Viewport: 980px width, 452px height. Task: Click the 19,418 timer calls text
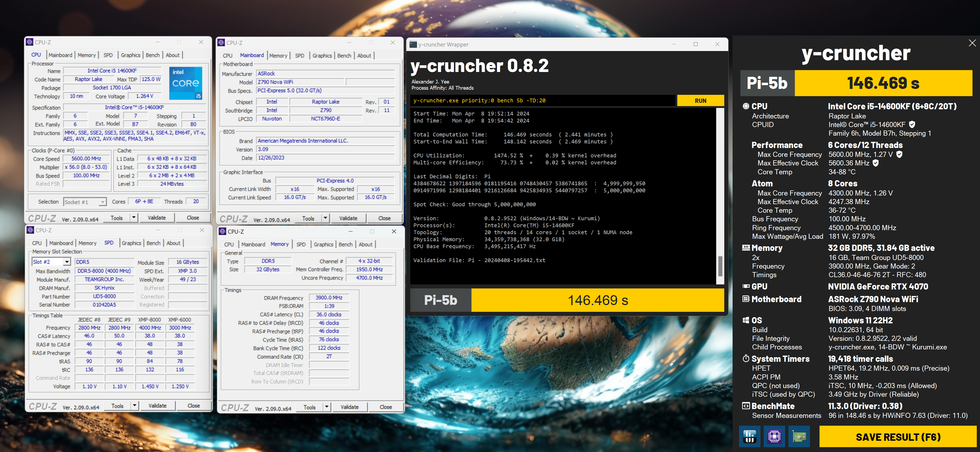860,359
